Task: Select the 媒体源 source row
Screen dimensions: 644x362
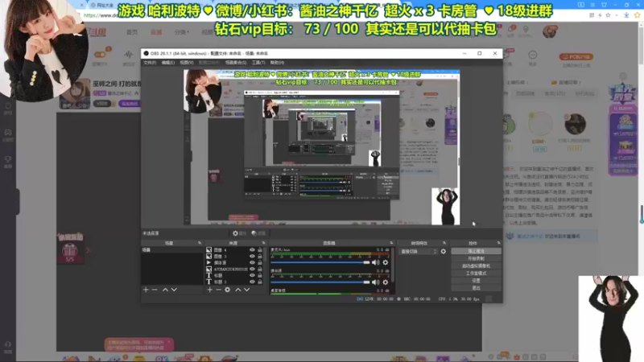Action: click(233, 263)
